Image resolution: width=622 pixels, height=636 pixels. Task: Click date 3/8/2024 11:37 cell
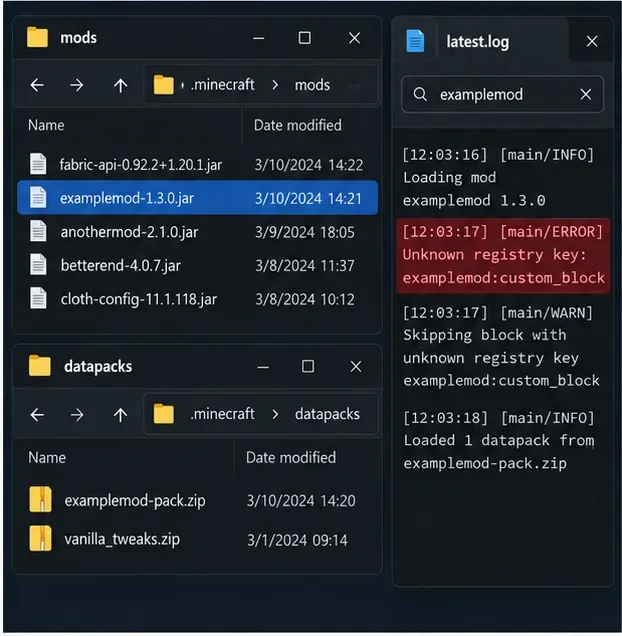click(x=305, y=266)
